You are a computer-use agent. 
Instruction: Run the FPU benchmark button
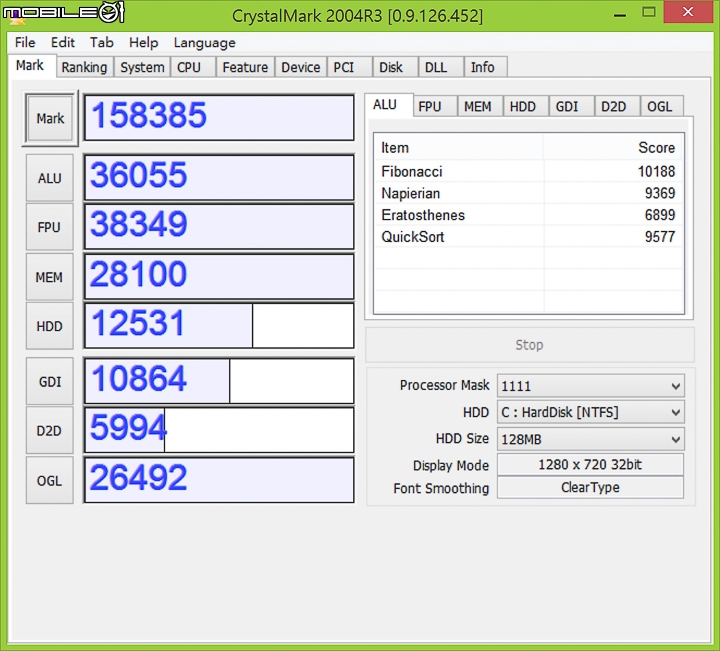50,227
